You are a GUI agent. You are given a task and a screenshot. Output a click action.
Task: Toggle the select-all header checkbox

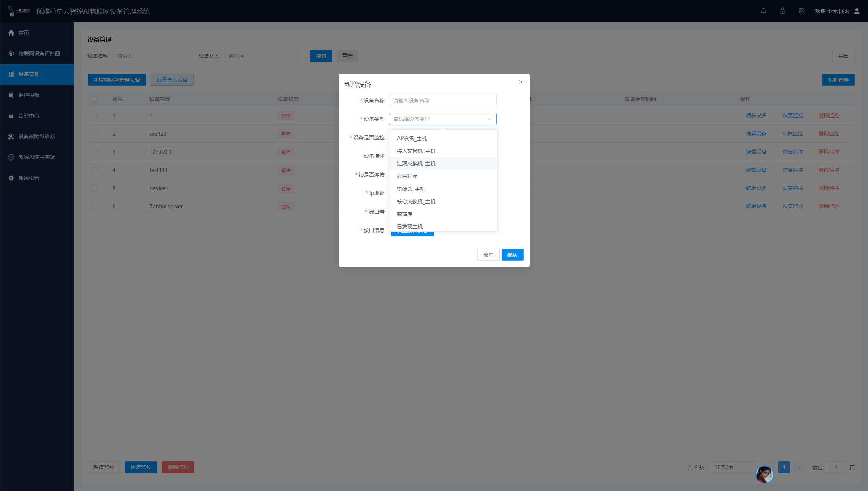(x=95, y=99)
